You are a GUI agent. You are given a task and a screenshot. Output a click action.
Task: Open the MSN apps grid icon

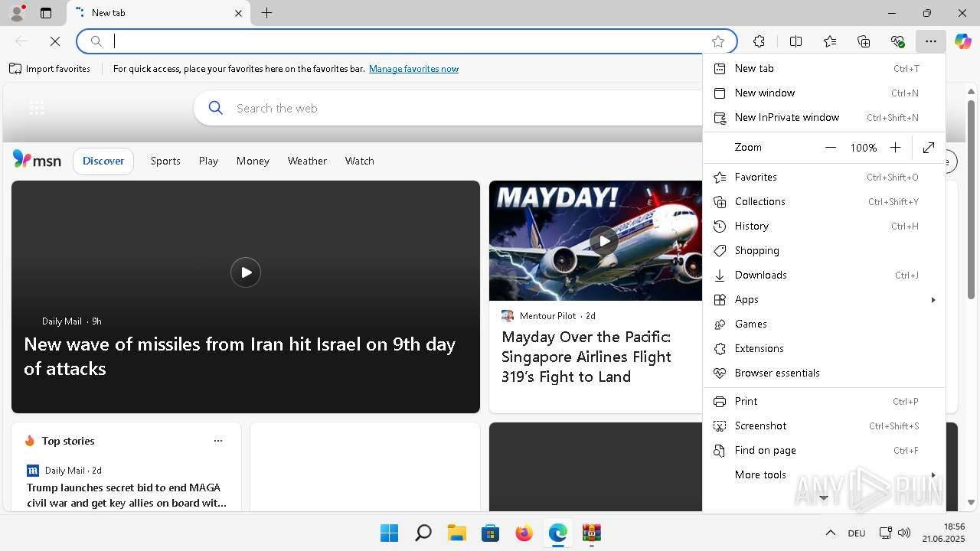(37, 108)
